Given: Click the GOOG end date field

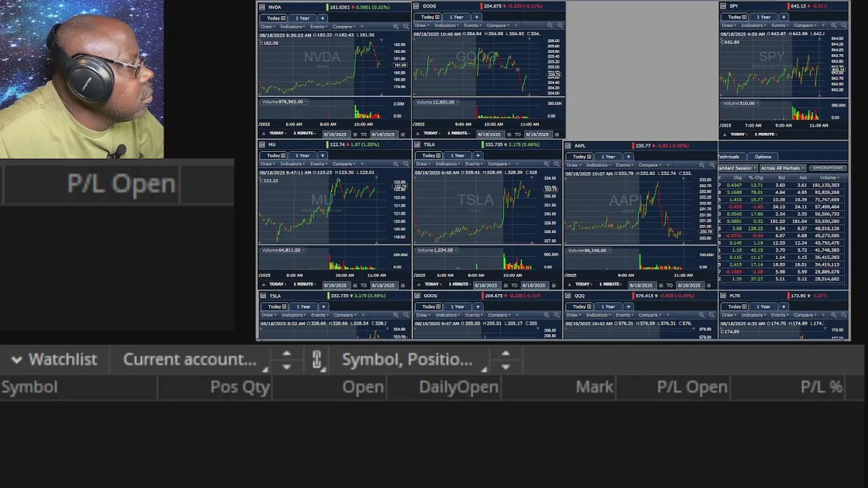Looking at the screenshot, I should pos(537,134).
